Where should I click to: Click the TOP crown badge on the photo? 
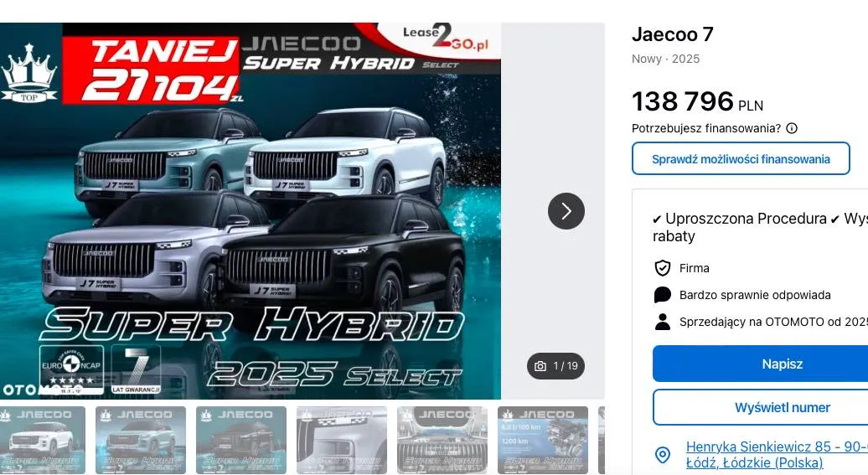point(28,73)
